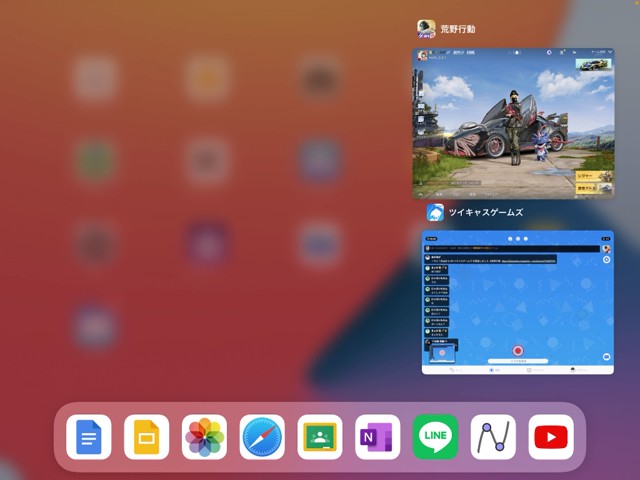Screen dimensions: 640x480
Task: Launch Safari browser from the dock
Action: click(262, 437)
